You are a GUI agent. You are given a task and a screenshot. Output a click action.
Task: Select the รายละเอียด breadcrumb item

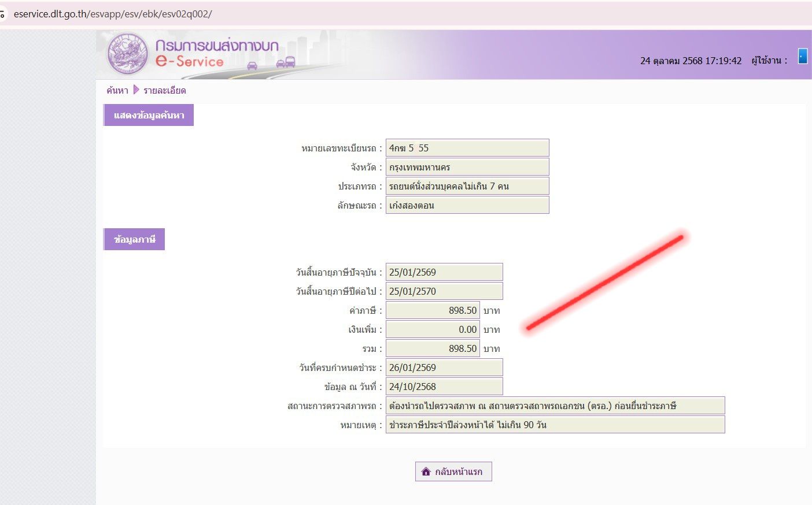point(165,90)
